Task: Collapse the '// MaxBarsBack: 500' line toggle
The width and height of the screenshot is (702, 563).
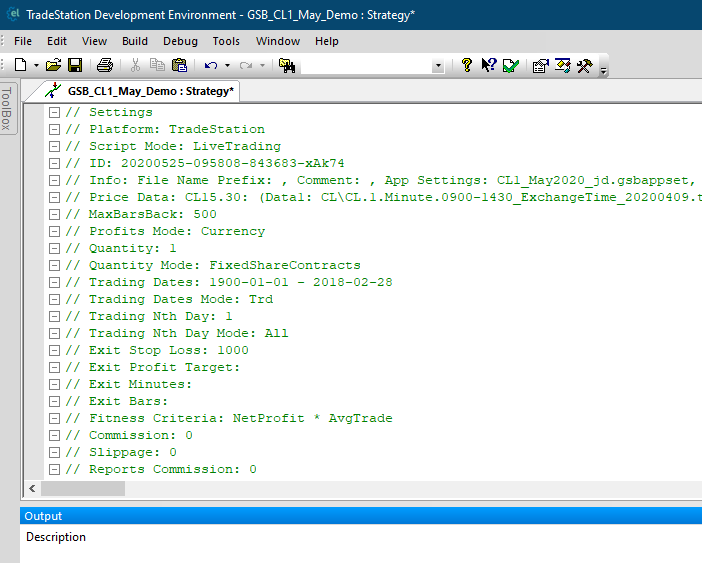Action: [55, 214]
